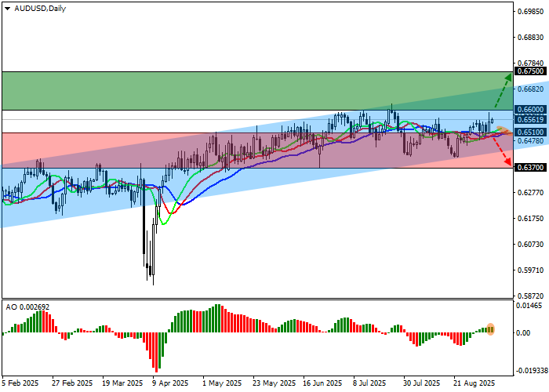Click the 0.68830 price scale value
Screen dimensions: 549x392
coord(531,38)
